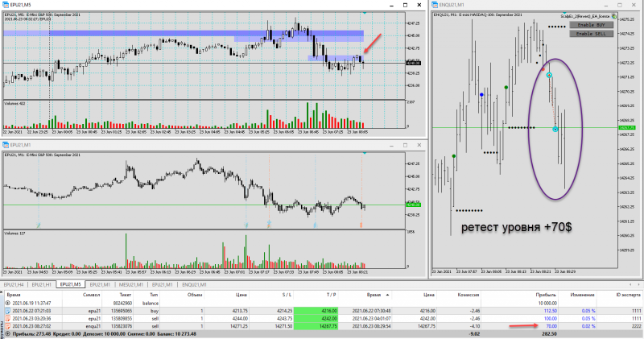The image size is (644, 339).
Task: Switch to the EPU21,H4 chart tab
Action: 14,284
